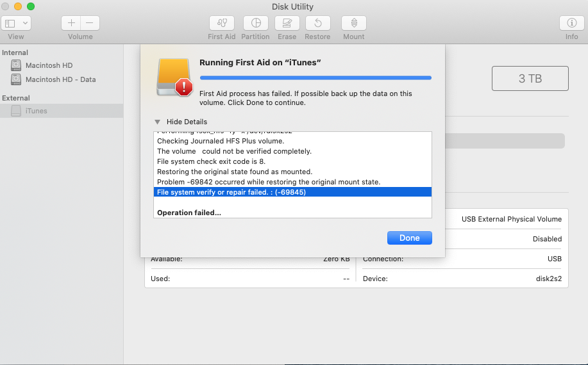This screenshot has height=365, width=588.
Task: Mount the volume using Mount icon
Action: click(x=353, y=23)
